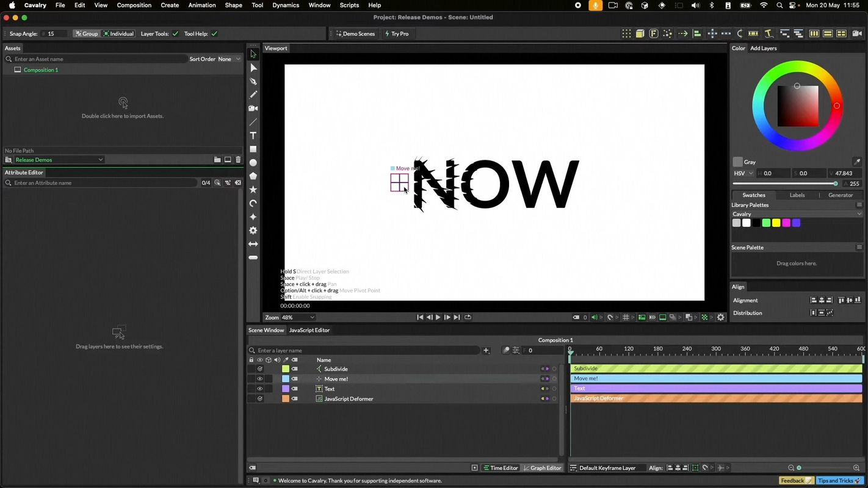Pick the magenta swatch in Cavalry palette
This screenshot has height=488, width=868.
[786, 223]
